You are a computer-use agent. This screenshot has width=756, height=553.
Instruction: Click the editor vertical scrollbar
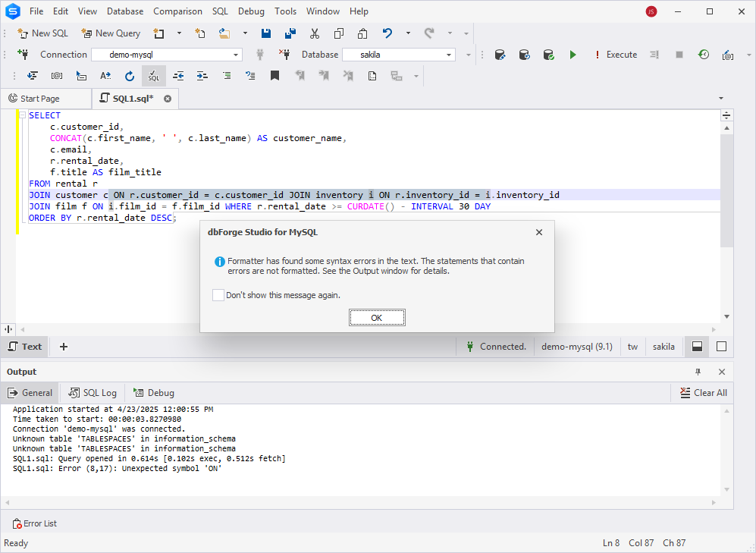tap(726, 190)
